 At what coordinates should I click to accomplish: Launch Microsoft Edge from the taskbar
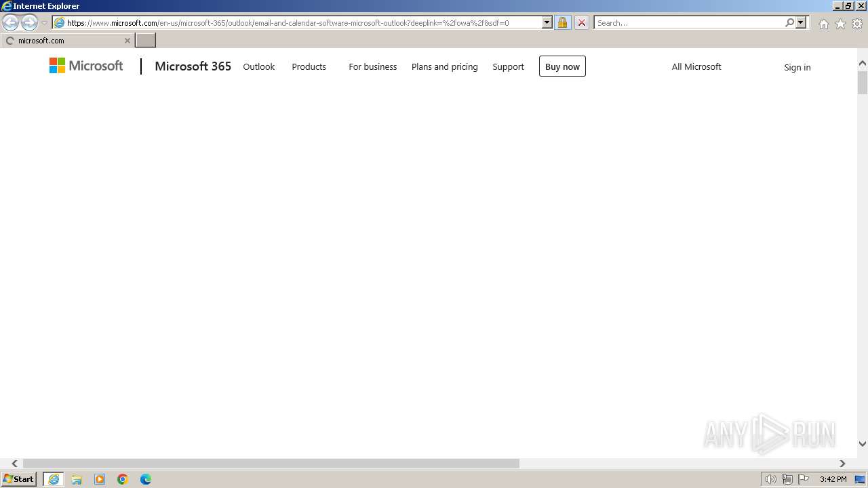tap(146, 479)
